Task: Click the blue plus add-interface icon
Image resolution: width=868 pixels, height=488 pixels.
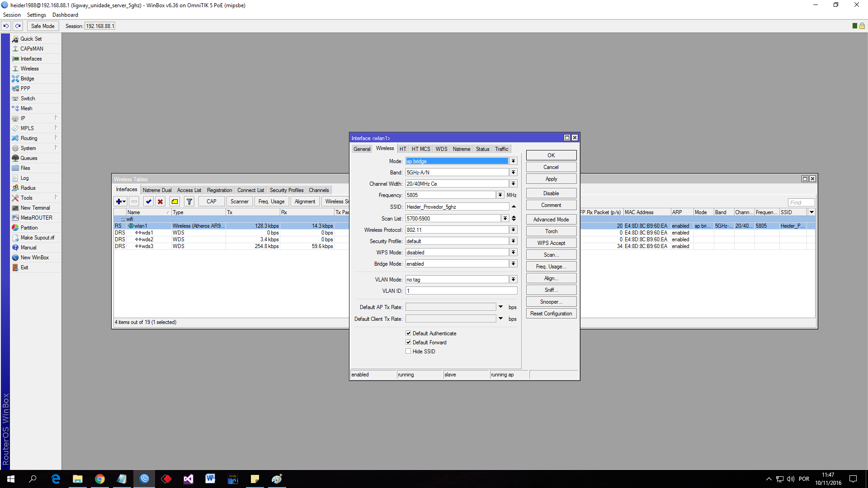Action: point(119,202)
